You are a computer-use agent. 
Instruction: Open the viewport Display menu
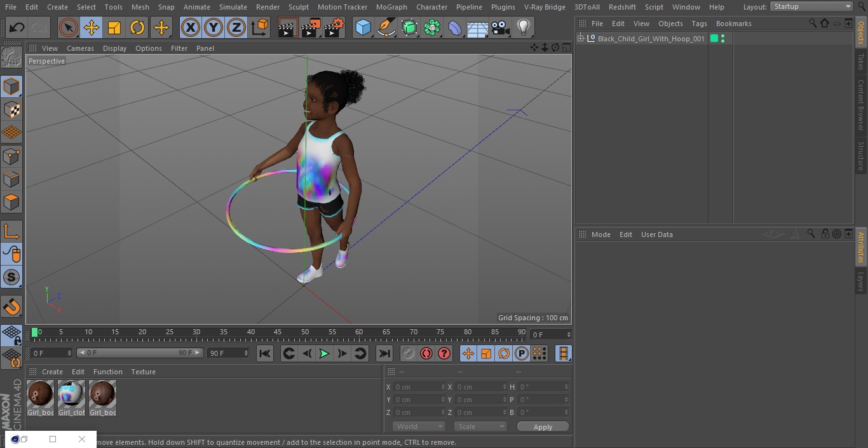pos(114,48)
